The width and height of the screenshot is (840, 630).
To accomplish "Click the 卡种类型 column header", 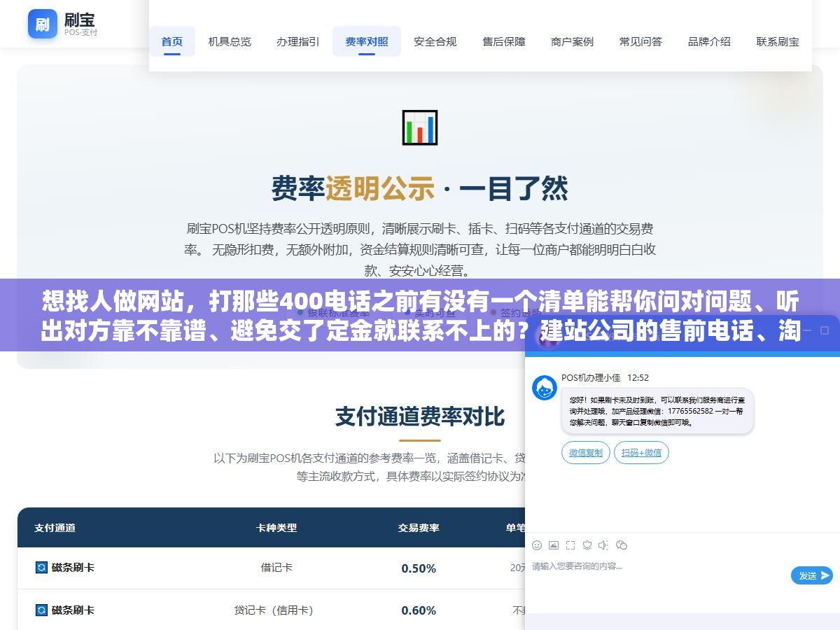I will coord(276,528).
